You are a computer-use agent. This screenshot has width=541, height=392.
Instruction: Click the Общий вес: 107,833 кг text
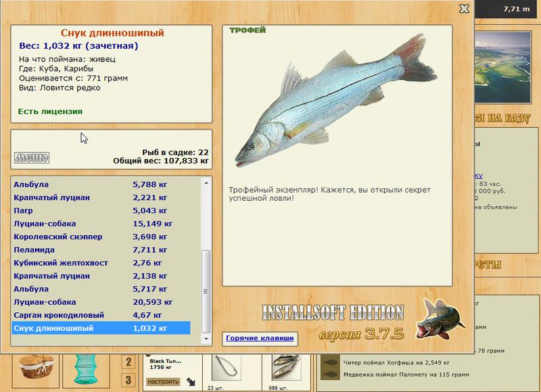161,161
